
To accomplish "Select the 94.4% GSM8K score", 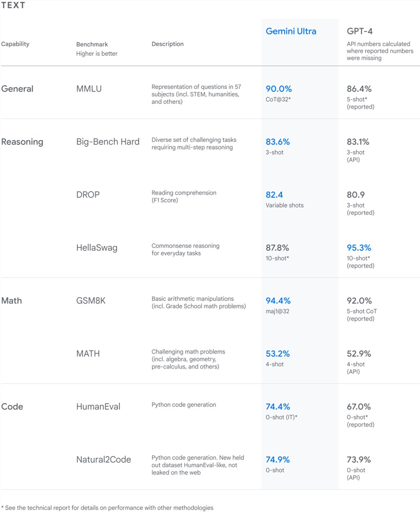I will point(278,301).
